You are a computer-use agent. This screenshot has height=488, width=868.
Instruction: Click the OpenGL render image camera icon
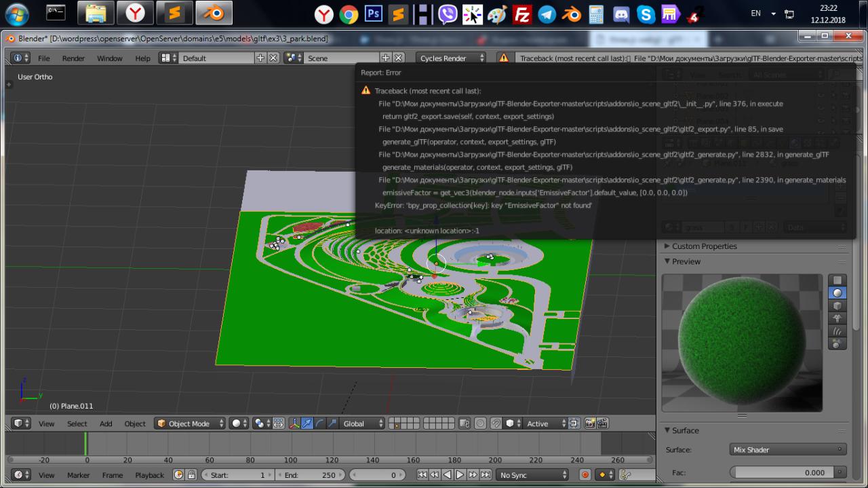pyautogui.click(x=589, y=424)
